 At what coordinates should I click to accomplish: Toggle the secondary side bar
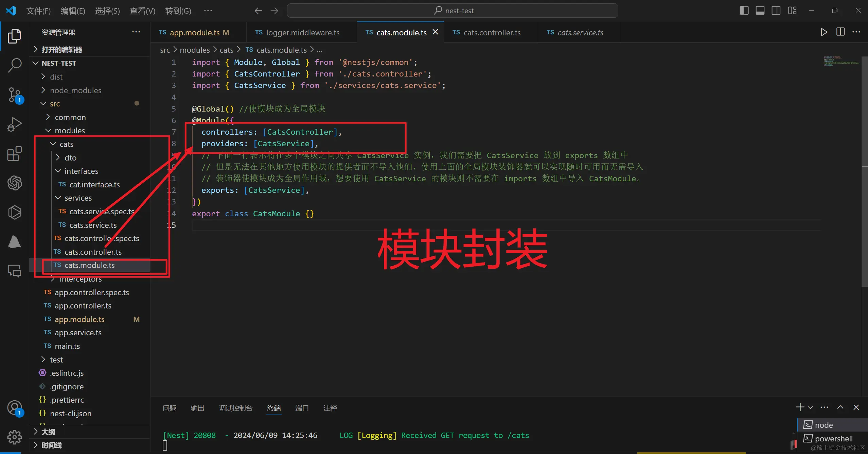click(776, 11)
